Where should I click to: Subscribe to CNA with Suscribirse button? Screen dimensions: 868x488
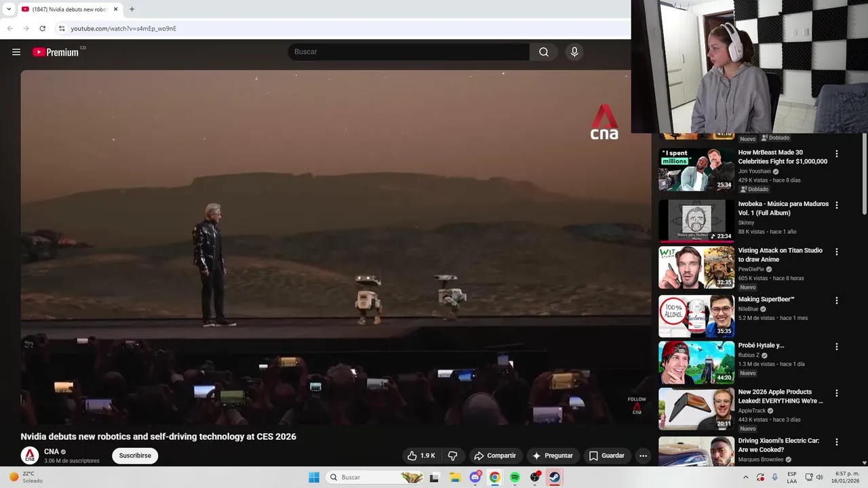[135, 455]
